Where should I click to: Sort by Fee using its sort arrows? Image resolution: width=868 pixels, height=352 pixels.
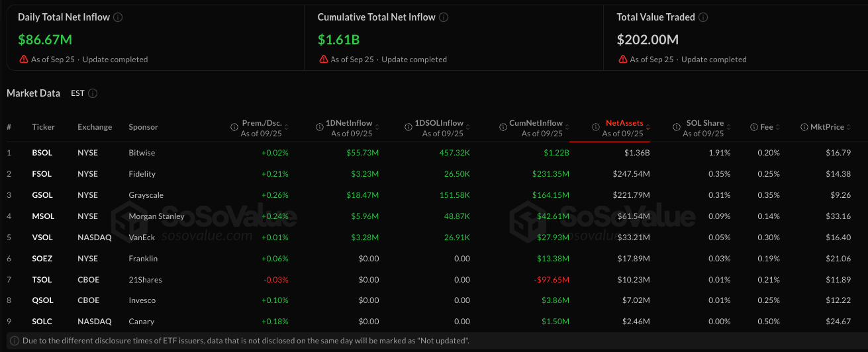click(x=777, y=128)
